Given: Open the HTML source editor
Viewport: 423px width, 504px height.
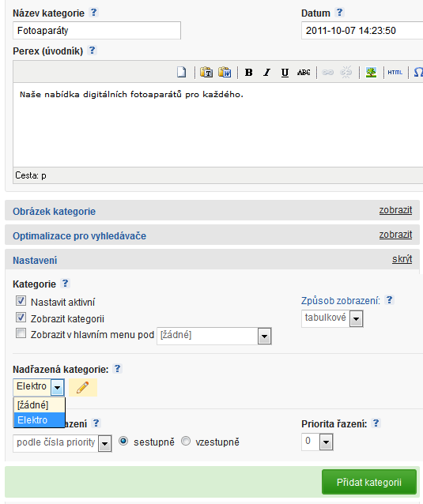Looking at the screenshot, I should [395, 73].
